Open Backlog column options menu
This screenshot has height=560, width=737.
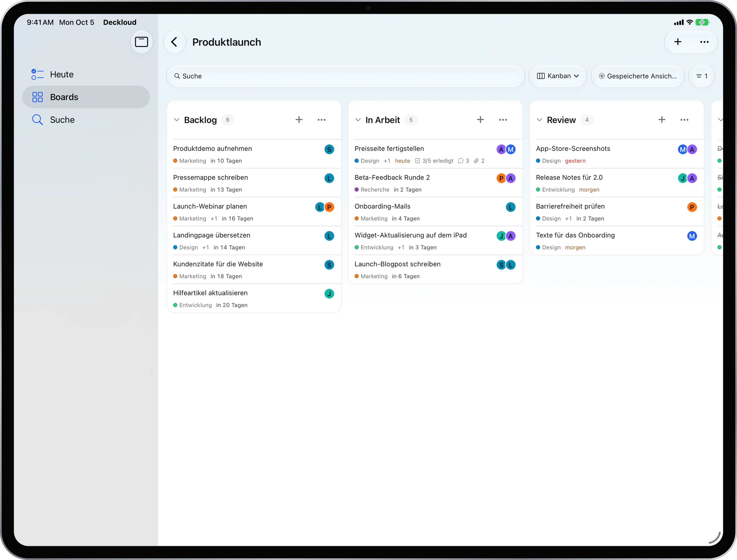[x=322, y=120]
